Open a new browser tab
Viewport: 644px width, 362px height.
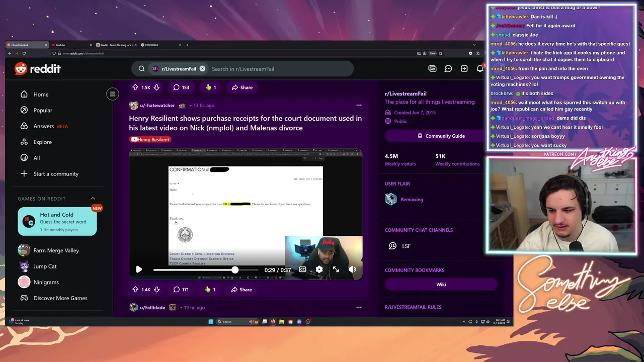tap(188, 45)
